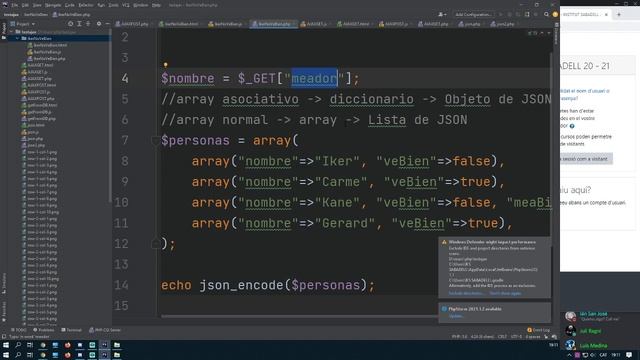640x360 pixels.
Task: Click the user account icon in toolbar
Action: click(x=442, y=15)
